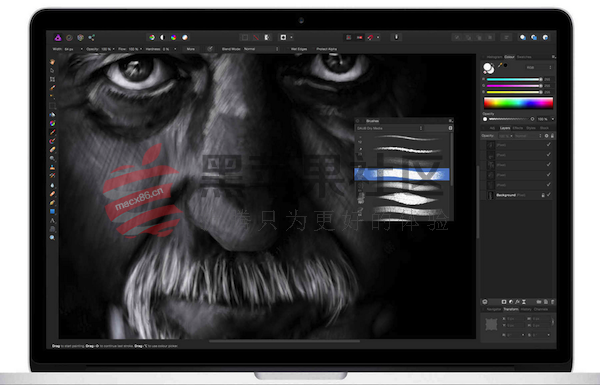
Task: Click the More button in the context toolbar
Action: pyautogui.click(x=191, y=49)
